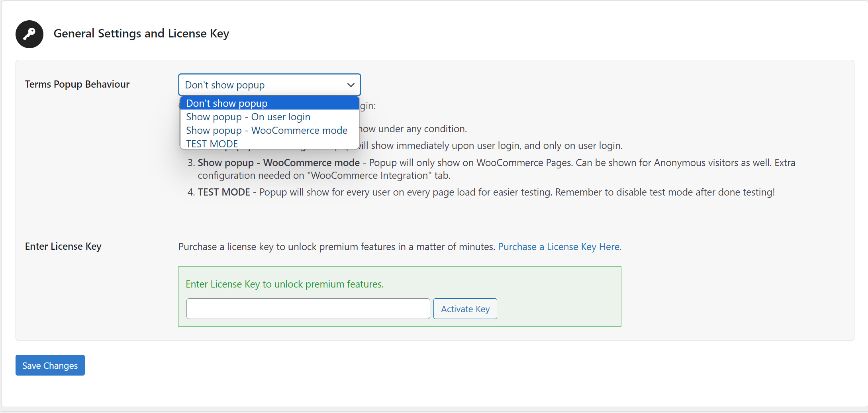The image size is (868, 413).
Task: Open the Purchase a License Key Here link
Action: pyautogui.click(x=560, y=247)
